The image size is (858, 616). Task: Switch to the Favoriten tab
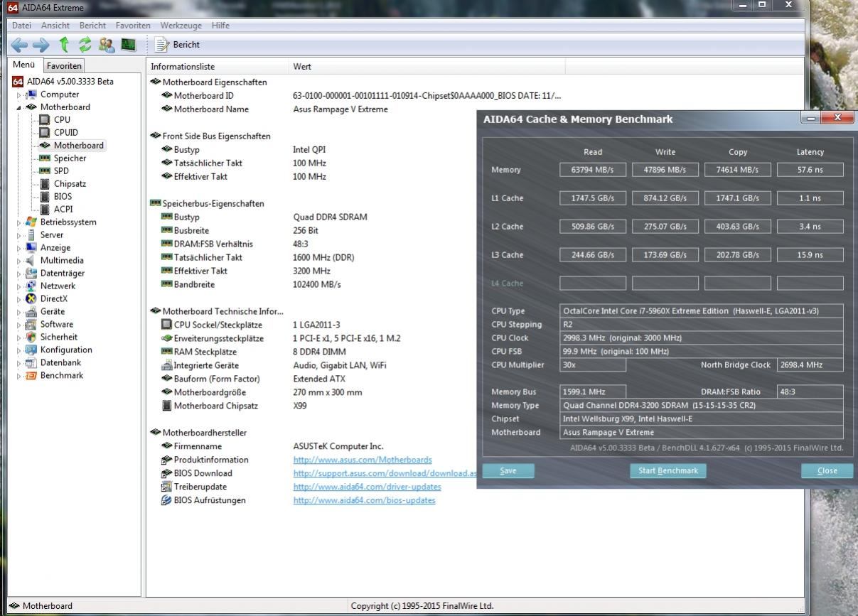click(64, 65)
